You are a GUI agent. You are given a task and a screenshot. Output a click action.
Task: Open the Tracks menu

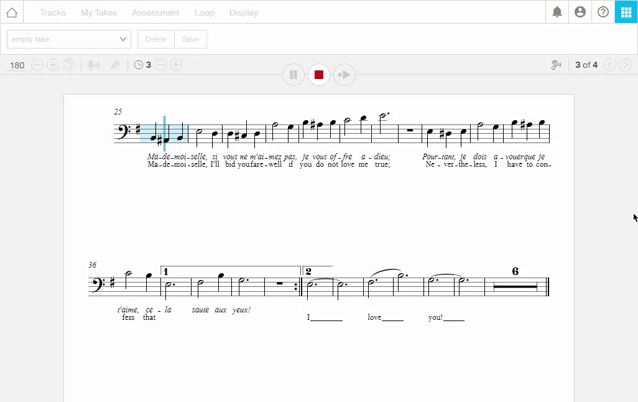[x=53, y=13]
